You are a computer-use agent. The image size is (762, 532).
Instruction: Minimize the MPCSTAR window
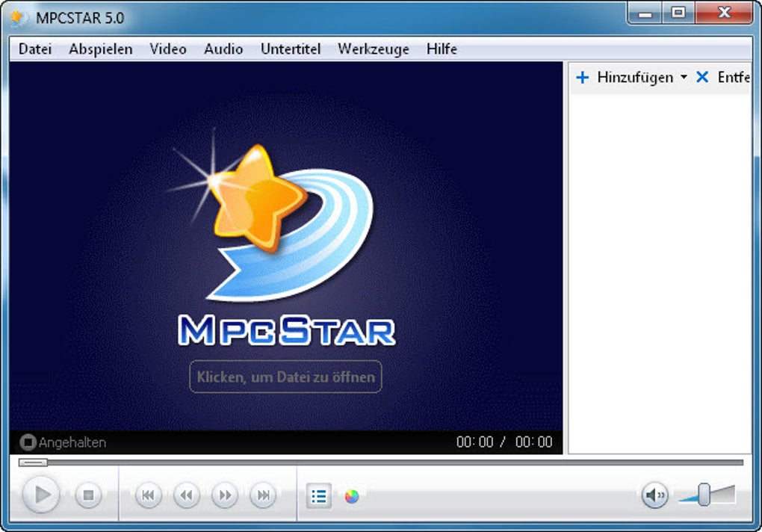(645, 13)
